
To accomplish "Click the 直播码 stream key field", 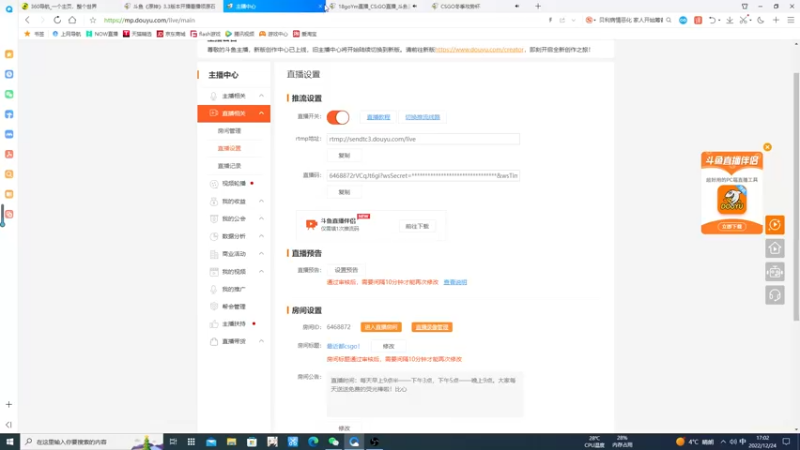I will pyautogui.click(x=423, y=176).
